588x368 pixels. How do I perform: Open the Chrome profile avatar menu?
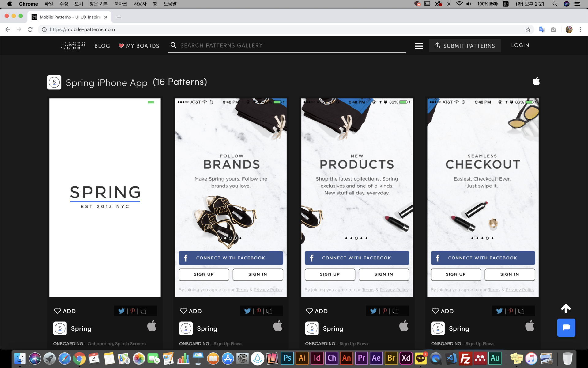tap(569, 29)
